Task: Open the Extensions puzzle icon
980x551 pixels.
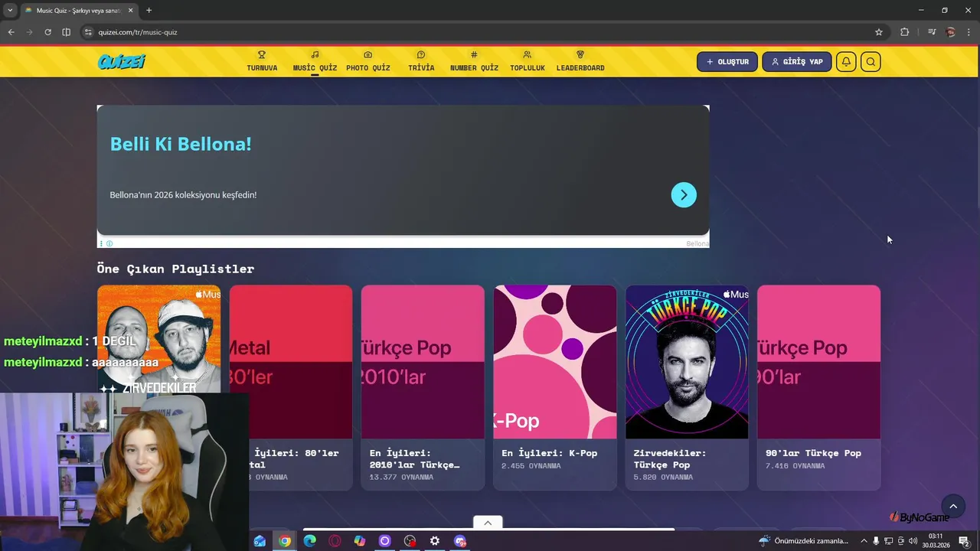Action: coord(905,32)
